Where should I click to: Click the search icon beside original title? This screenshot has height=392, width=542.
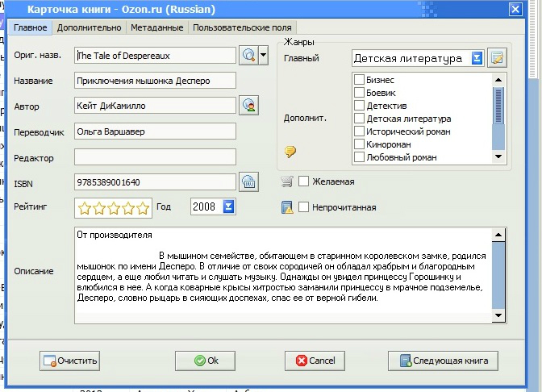click(x=248, y=56)
